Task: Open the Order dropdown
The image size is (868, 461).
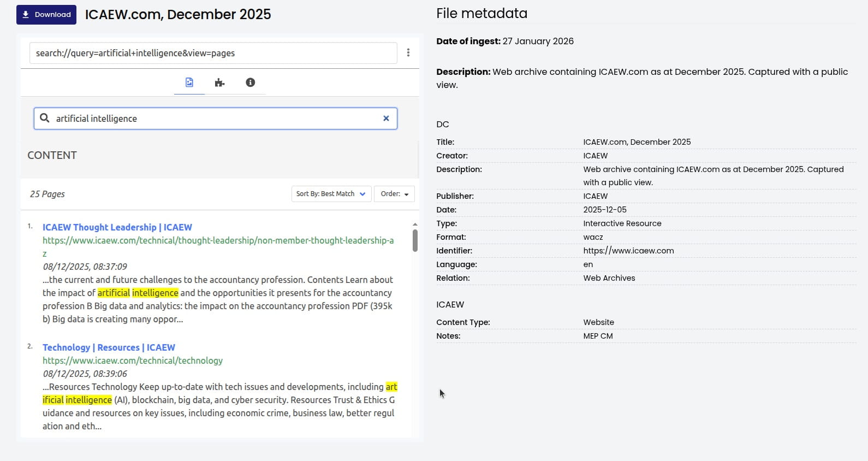Action: tap(394, 194)
